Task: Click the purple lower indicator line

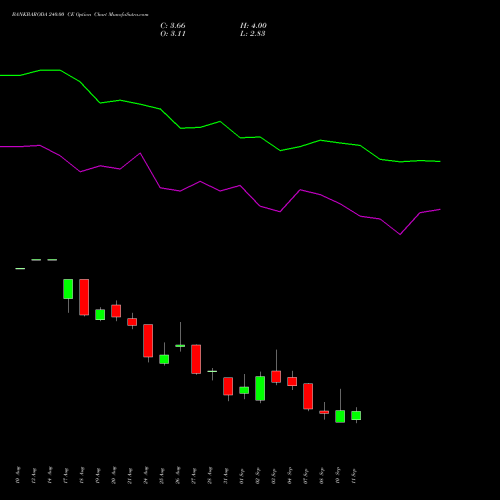Action: click(220, 191)
